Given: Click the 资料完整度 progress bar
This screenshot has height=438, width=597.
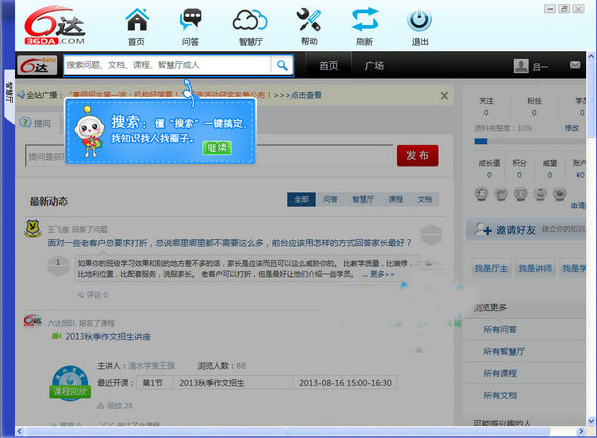Looking at the screenshot, I should pos(530,141).
